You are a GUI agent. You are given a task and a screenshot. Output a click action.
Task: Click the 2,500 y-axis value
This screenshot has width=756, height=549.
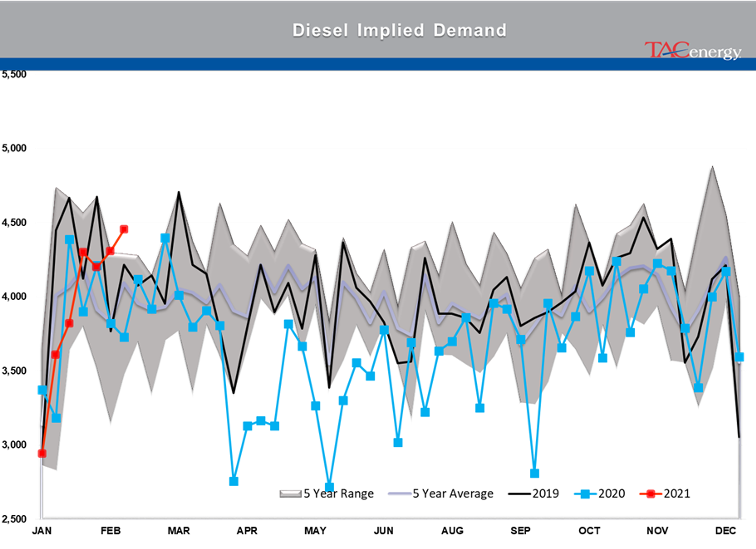click(14, 519)
